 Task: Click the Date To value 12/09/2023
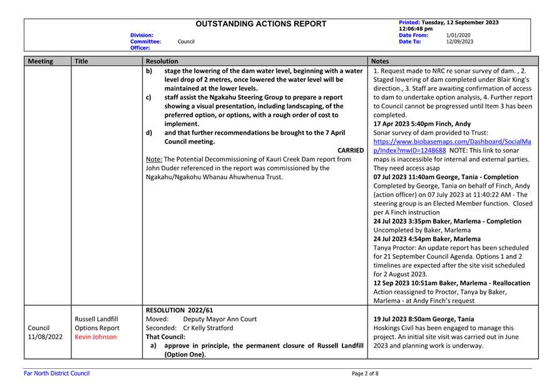pos(459,41)
